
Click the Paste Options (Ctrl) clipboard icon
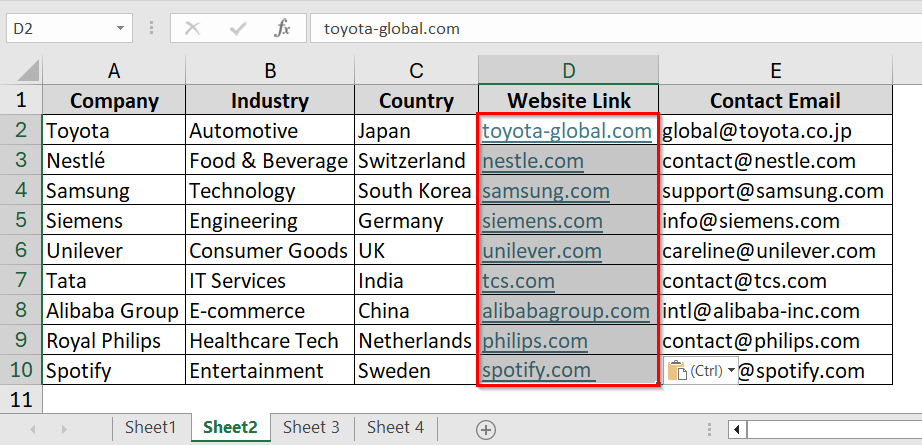click(x=677, y=370)
